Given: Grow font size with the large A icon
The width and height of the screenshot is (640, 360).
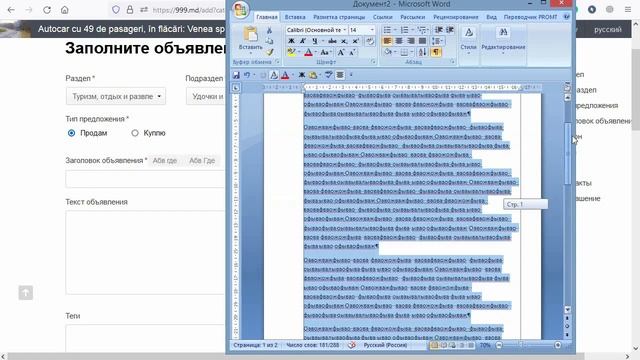Looking at the screenshot, I should 341,52.
